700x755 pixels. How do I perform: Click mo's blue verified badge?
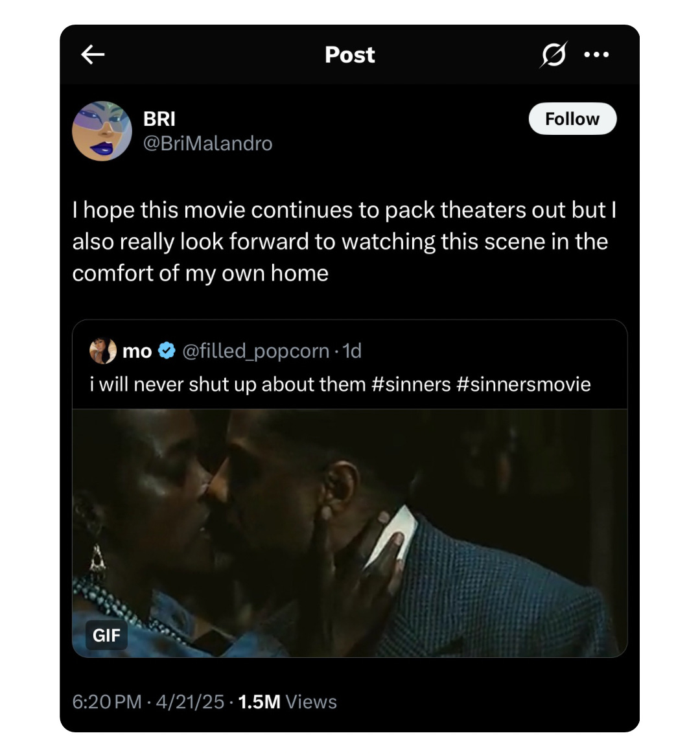pos(166,351)
